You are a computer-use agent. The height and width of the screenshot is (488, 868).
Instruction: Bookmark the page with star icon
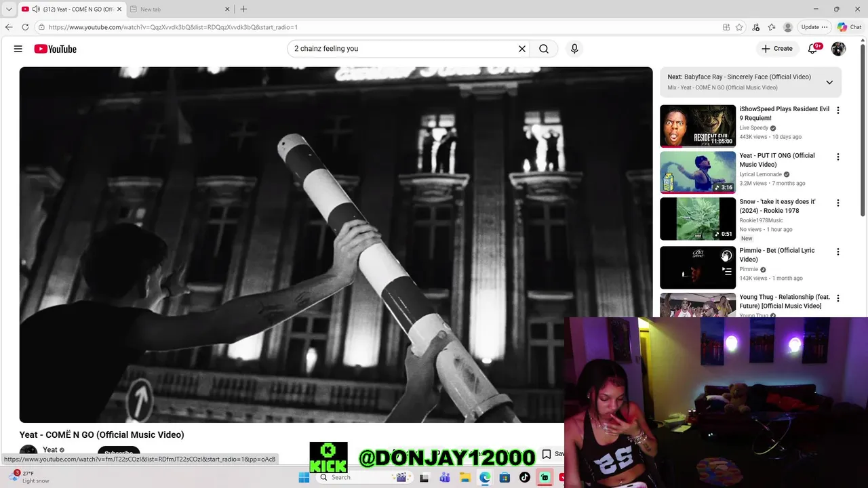(739, 27)
